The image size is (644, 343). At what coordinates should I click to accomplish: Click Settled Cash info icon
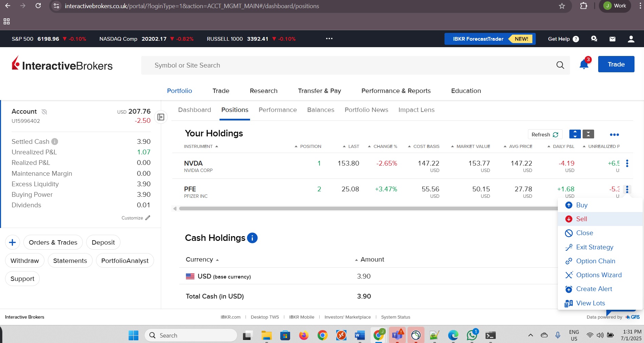coord(55,141)
